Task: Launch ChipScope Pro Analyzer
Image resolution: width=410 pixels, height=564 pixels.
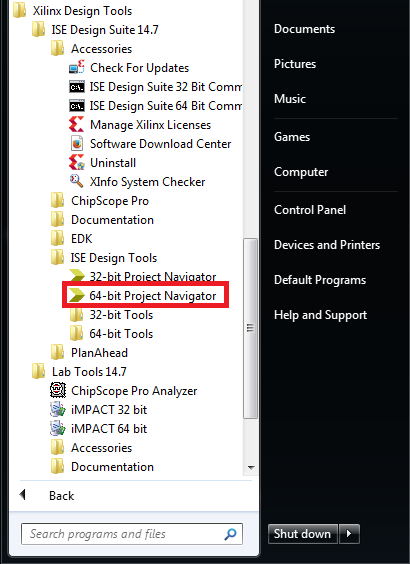Action: coord(123,391)
